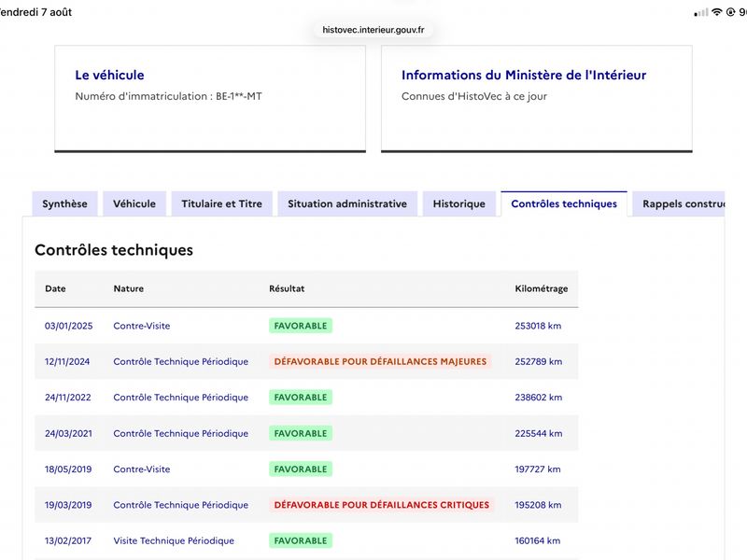Select the Contrôles techniques tab
This screenshot has width=747, height=560.
coord(564,203)
